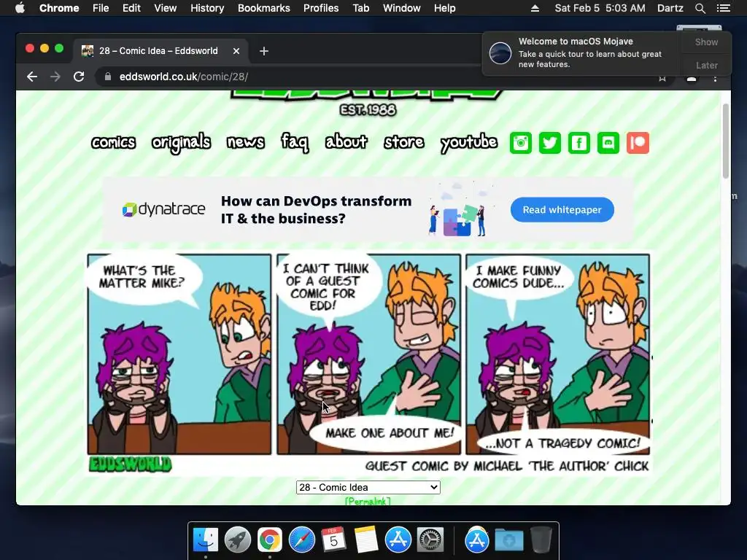Open System Preferences gear in dock
This screenshot has height=560, width=747.
430,540
